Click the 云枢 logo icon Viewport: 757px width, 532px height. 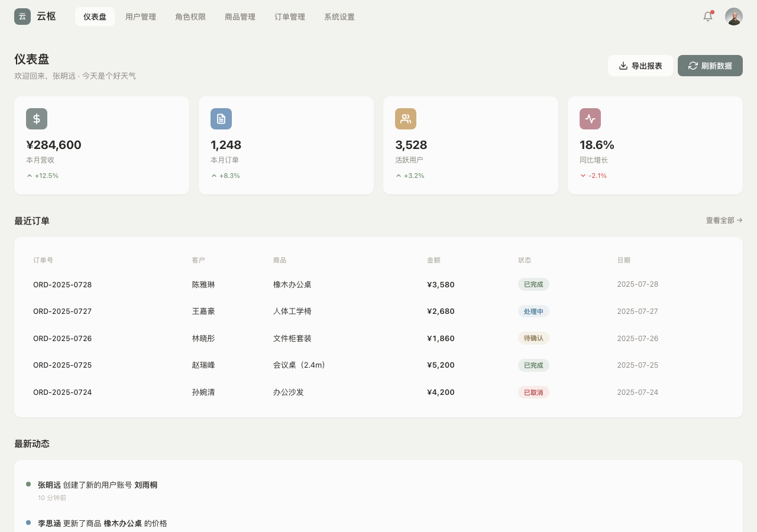coord(22,17)
